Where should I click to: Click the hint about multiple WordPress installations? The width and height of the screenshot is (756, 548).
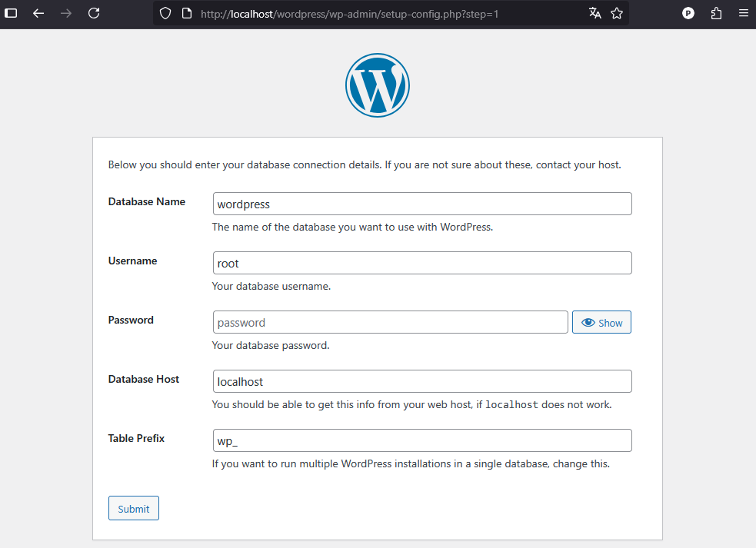pos(411,463)
